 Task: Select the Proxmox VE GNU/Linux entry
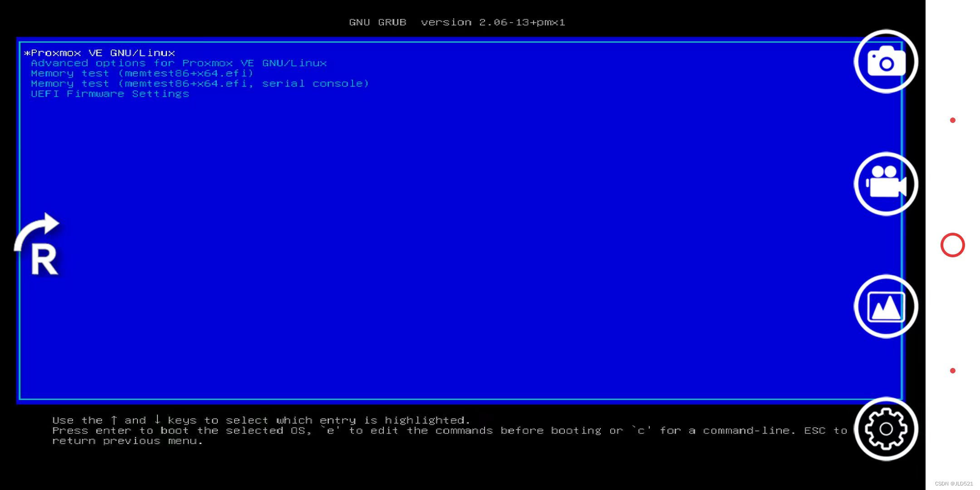[x=99, y=53]
